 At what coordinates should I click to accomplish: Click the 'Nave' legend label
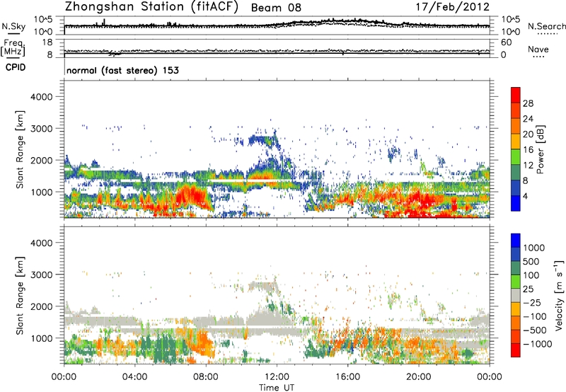coord(538,49)
